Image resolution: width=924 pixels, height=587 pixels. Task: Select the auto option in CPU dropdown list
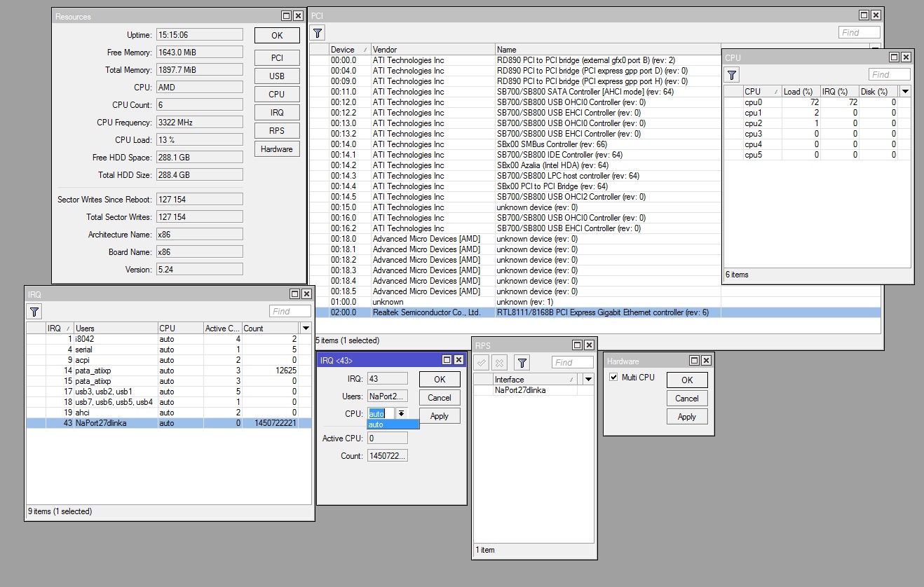tap(393, 424)
